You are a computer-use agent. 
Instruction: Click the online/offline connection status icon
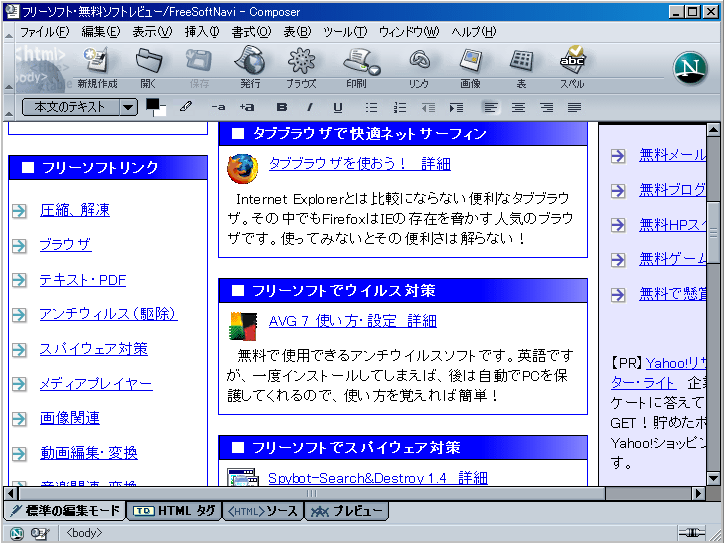(x=691, y=532)
